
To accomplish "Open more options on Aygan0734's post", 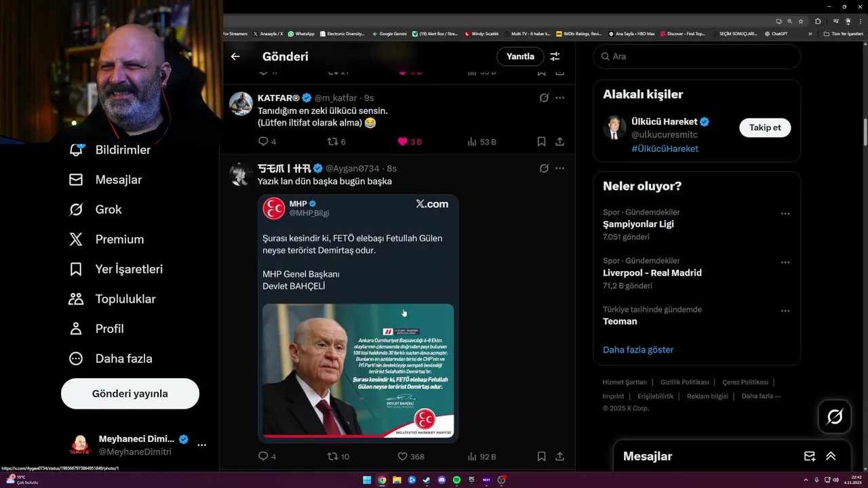I will [559, 168].
